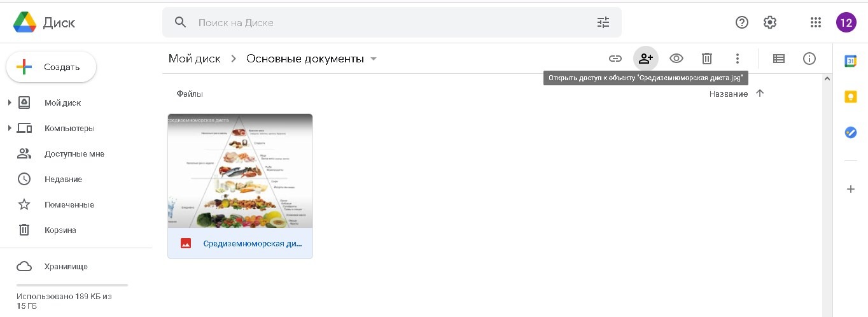Viewport: 868px width, 317px height.
Task: Show details with the info icon
Action: point(809,59)
